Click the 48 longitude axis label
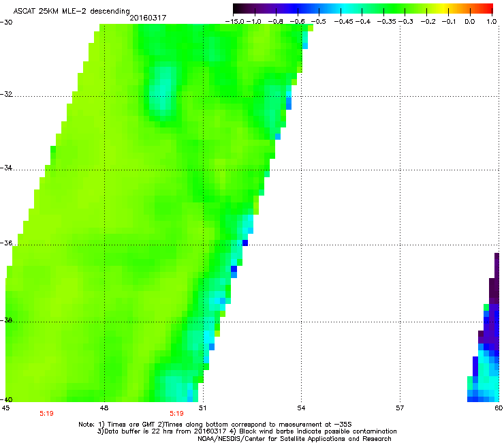504x443 pixels. [x=104, y=408]
